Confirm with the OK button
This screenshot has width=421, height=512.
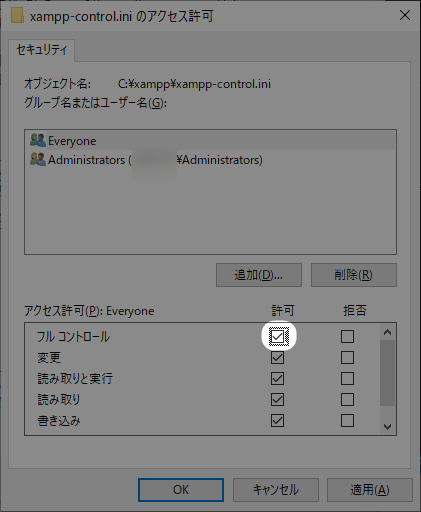(181, 490)
